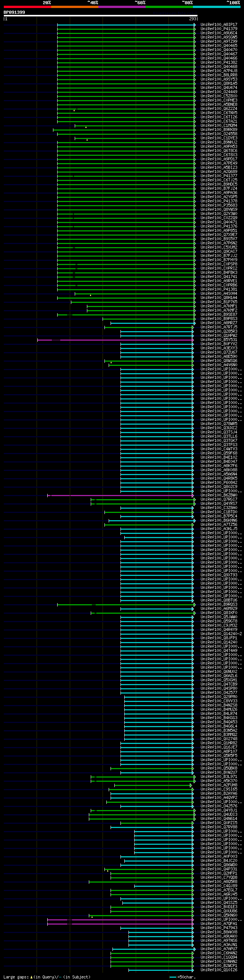This screenshot has height=980, width=244.
Task: Open the UniRef100_B1P765 entry
Action: point(219,302)
